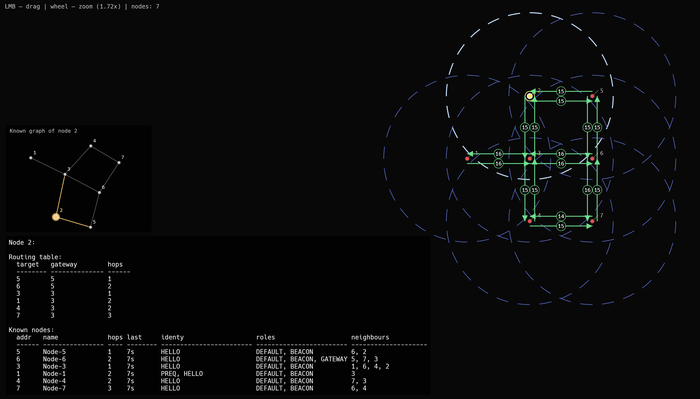Click node 4 in the known graph panel
Viewport: 700px width, 399px height.
(x=91, y=146)
